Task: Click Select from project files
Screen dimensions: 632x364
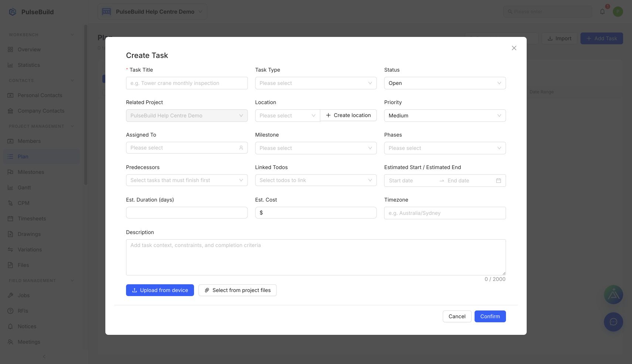Action: point(237,290)
